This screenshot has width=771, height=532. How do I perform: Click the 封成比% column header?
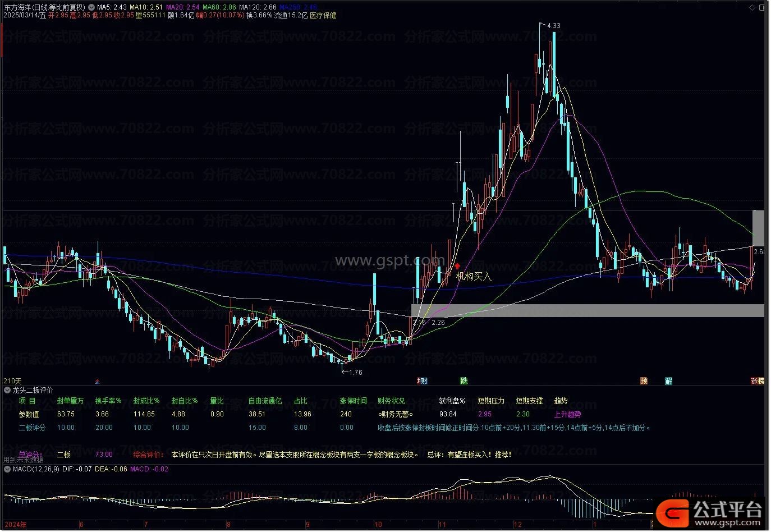pyautogui.click(x=146, y=401)
